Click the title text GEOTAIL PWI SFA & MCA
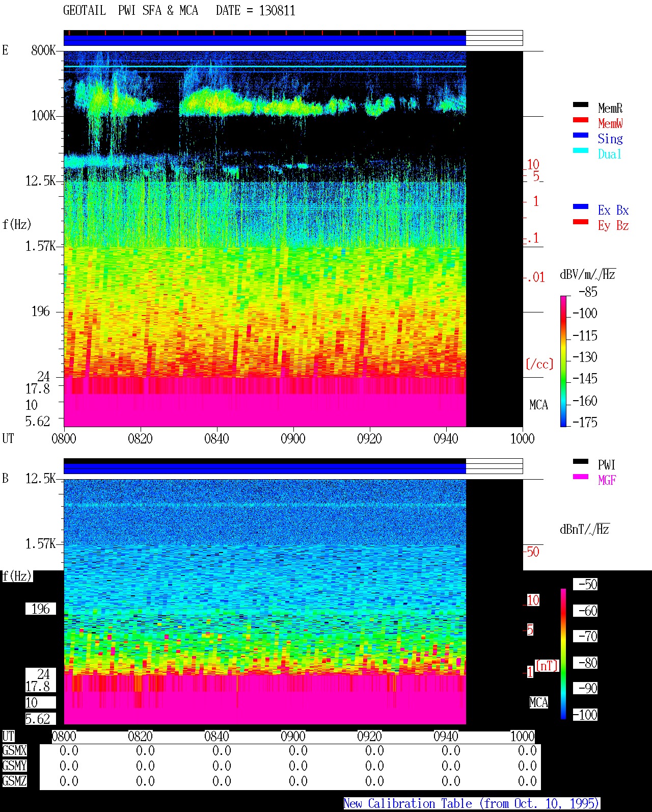 click(x=130, y=11)
